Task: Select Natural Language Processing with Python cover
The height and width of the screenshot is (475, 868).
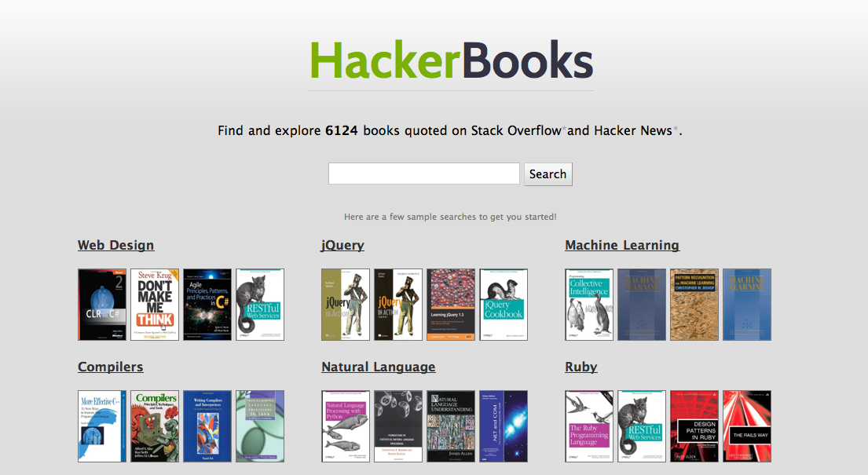Action: [346, 426]
